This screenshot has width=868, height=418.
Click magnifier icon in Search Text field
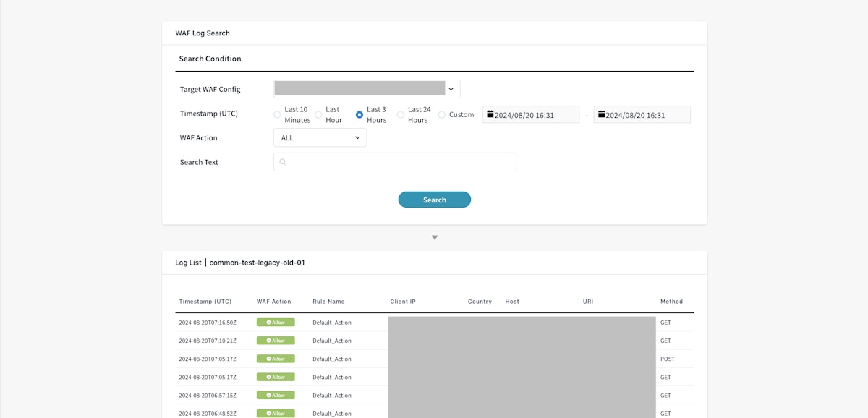(x=283, y=163)
